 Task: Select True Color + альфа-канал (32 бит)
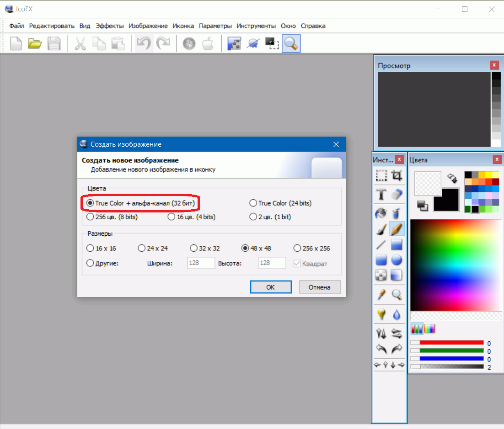click(x=141, y=203)
